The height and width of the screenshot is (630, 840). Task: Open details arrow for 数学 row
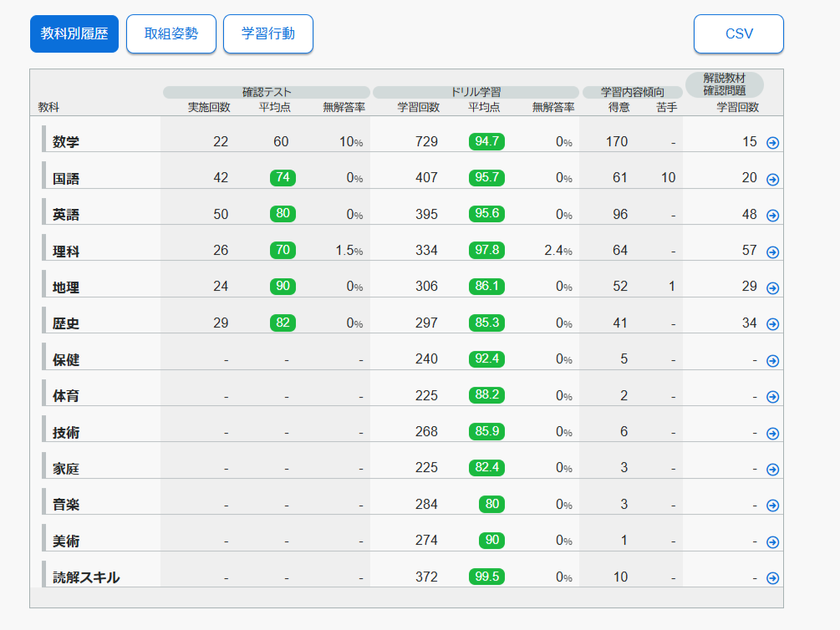pyautogui.click(x=772, y=143)
